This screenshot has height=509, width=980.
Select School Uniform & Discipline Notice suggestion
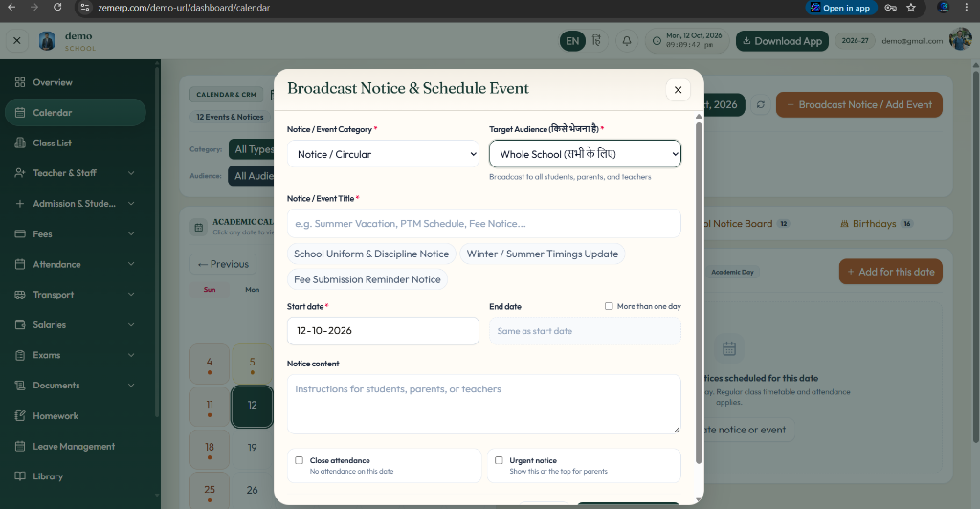371,254
